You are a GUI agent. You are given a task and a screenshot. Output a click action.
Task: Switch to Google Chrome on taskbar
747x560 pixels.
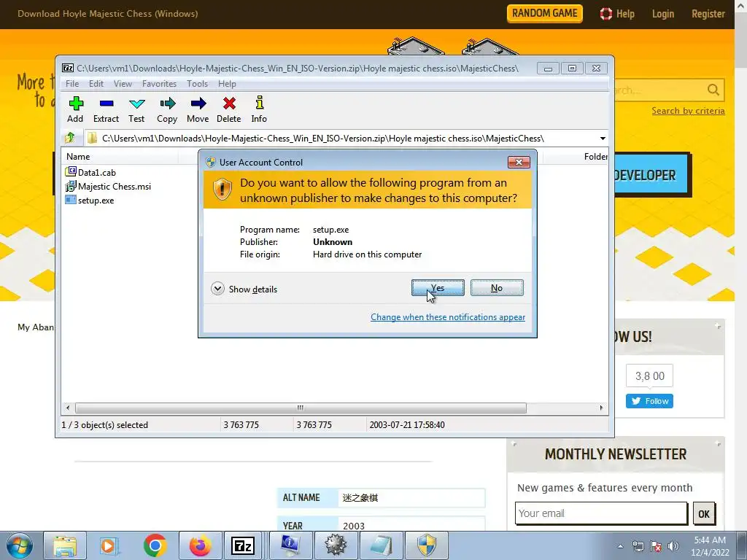(x=155, y=545)
